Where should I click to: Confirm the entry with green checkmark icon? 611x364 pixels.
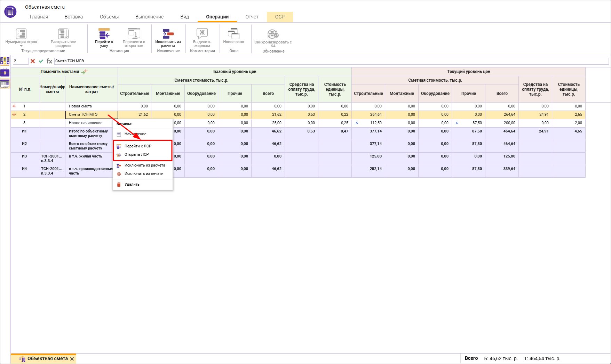coord(41,61)
